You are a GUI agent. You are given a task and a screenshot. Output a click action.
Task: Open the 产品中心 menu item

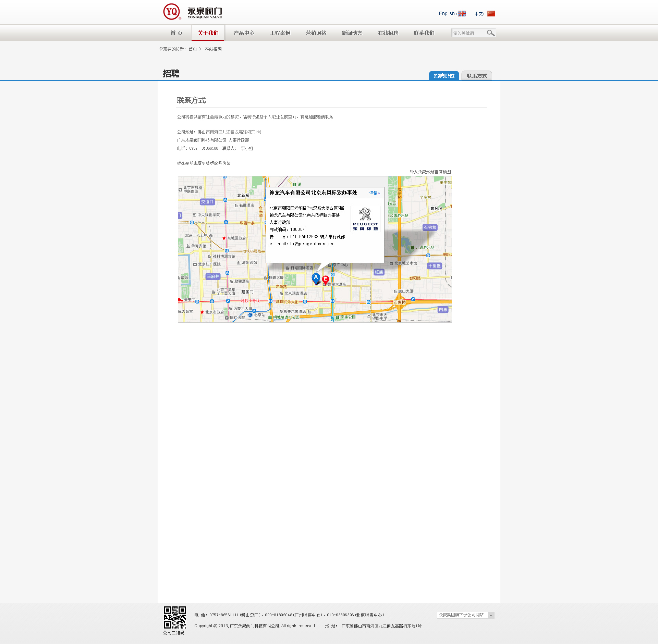pyautogui.click(x=244, y=33)
